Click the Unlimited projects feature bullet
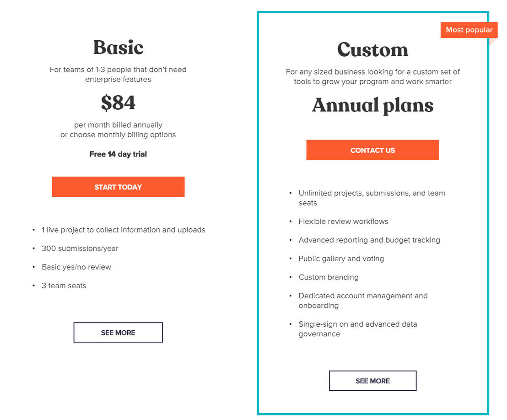 [x=372, y=198]
